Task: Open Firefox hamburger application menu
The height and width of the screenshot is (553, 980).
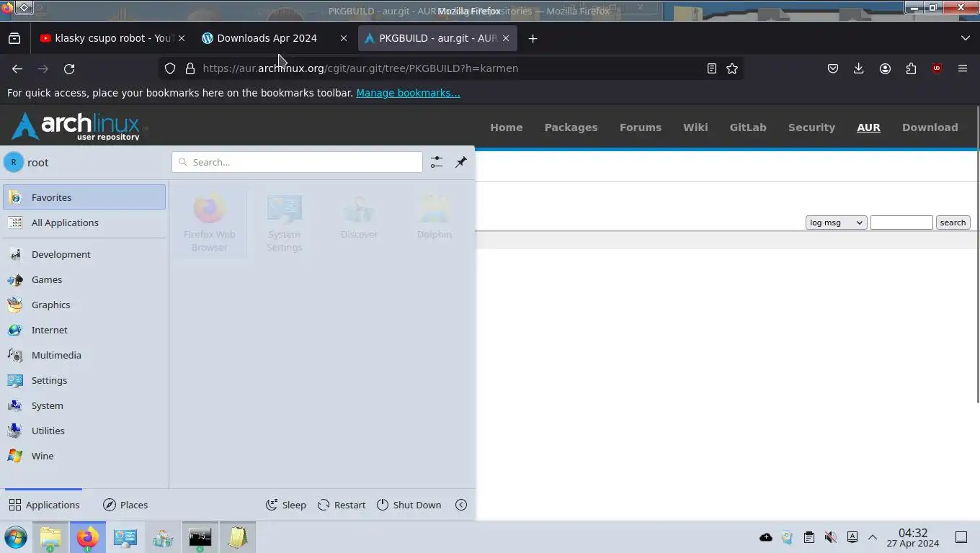Action: tap(963, 68)
